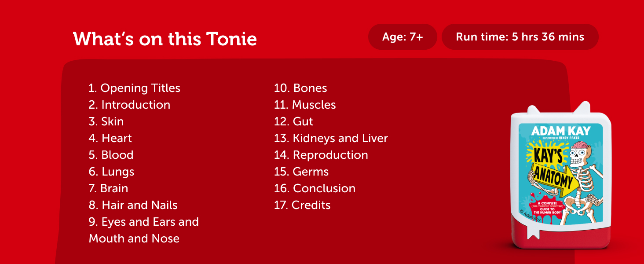Select track 15 Germs

[301, 172]
